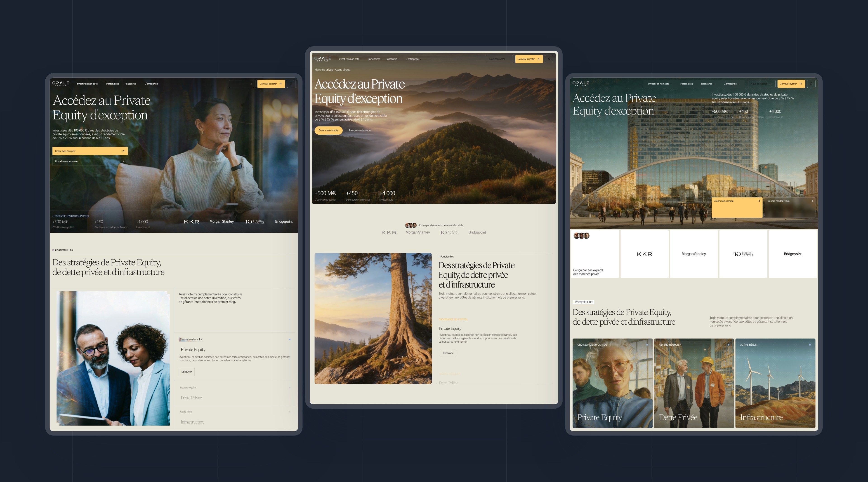Expand the Ressource dropdown in the middle mockup
Screen dimensions: 868x482
pyautogui.click(x=393, y=59)
